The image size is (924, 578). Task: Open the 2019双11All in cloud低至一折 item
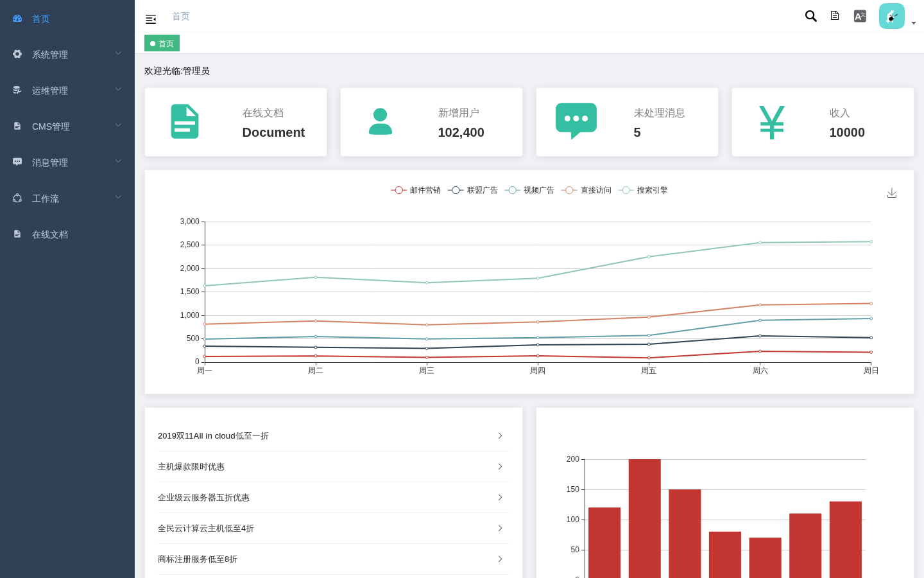[334, 436]
